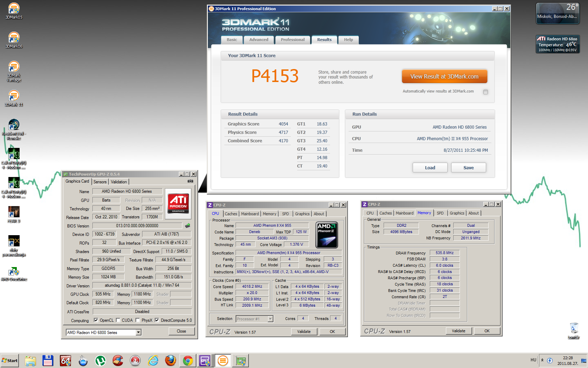
Task: Click the Graphics Score value 4054
Action: pyautogui.click(x=283, y=124)
